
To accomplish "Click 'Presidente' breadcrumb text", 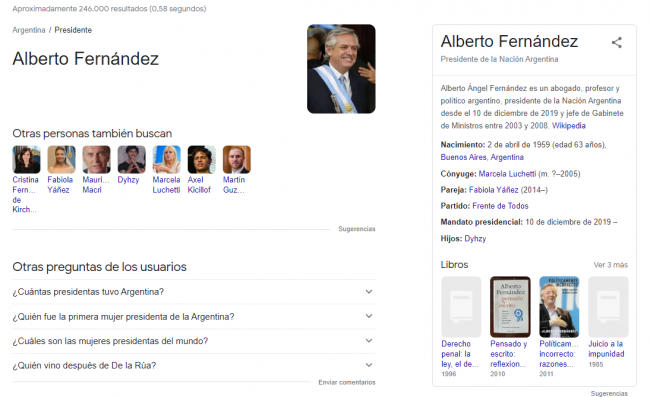I will [x=73, y=30].
